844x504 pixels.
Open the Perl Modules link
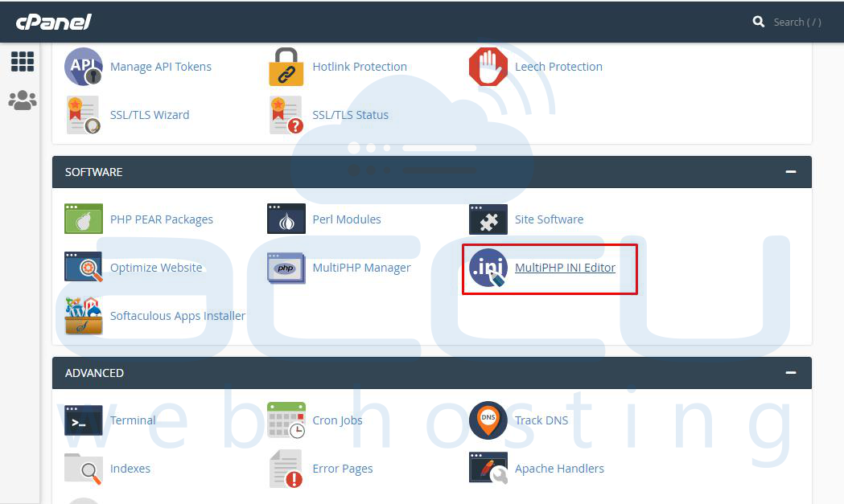pos(347,219)
